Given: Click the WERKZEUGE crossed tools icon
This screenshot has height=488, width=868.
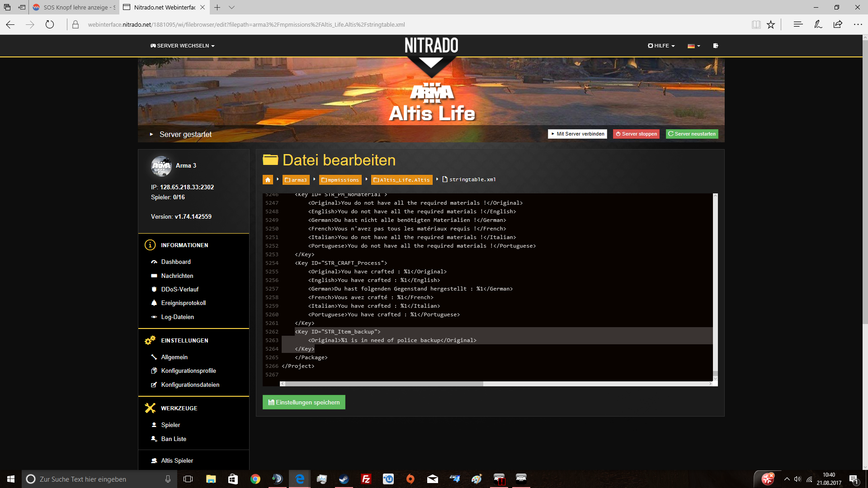Looking at the screenshot, I should click(x=150, y=408).
